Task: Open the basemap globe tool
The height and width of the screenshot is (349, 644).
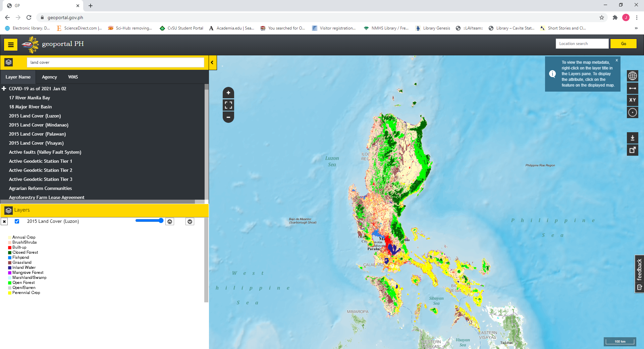Action: pos(633,76)
